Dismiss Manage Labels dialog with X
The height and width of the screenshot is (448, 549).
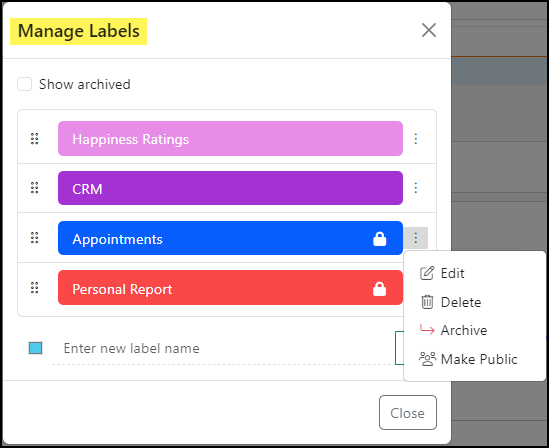point(429,30)
